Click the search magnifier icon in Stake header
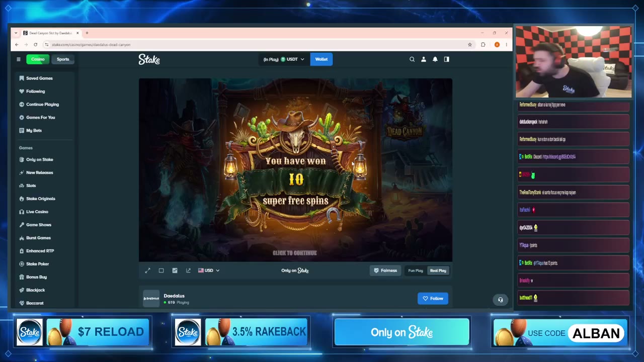The width and height of the screenshot is (644, 362). (x=412, y=59)
